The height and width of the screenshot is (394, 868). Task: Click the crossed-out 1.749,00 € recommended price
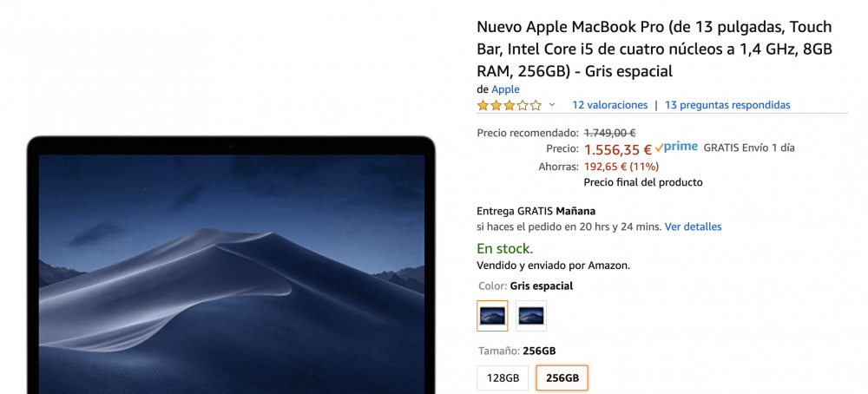click(x=609, y=133)
